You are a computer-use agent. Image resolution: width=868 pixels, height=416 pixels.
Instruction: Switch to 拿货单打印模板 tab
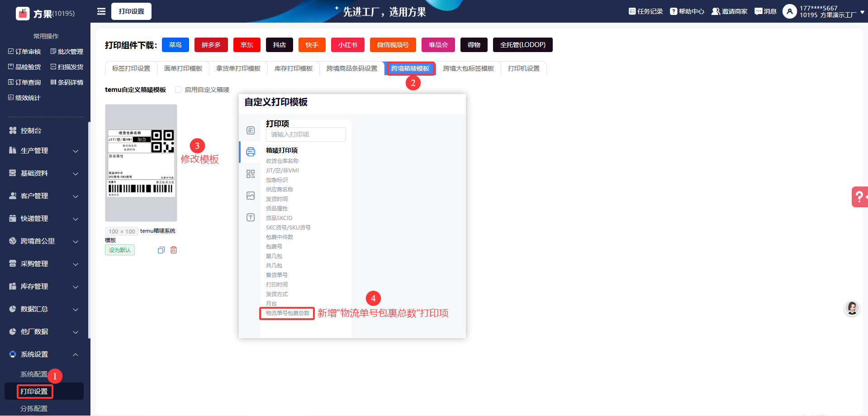238,68
